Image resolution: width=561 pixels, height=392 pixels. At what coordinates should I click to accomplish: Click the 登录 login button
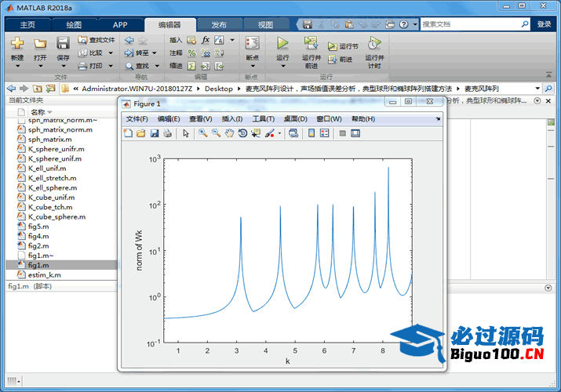coord(544,24)
